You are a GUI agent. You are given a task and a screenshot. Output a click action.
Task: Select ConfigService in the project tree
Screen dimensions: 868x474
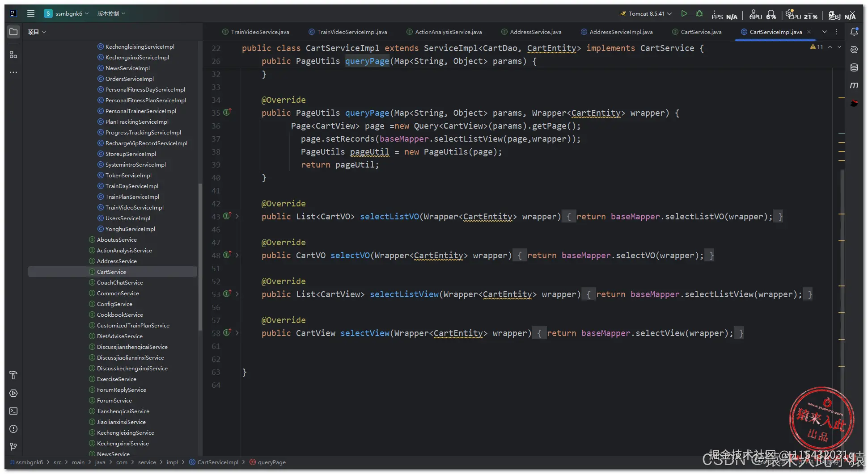click(x=114, y=304)
